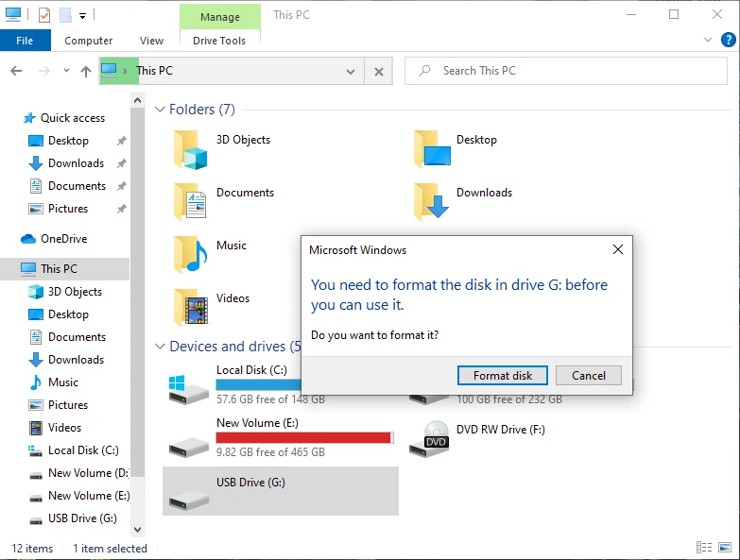Open Customize Quick Access Toolbar dropdown
This screenshot has height=560, width=740.
[82, 16]
